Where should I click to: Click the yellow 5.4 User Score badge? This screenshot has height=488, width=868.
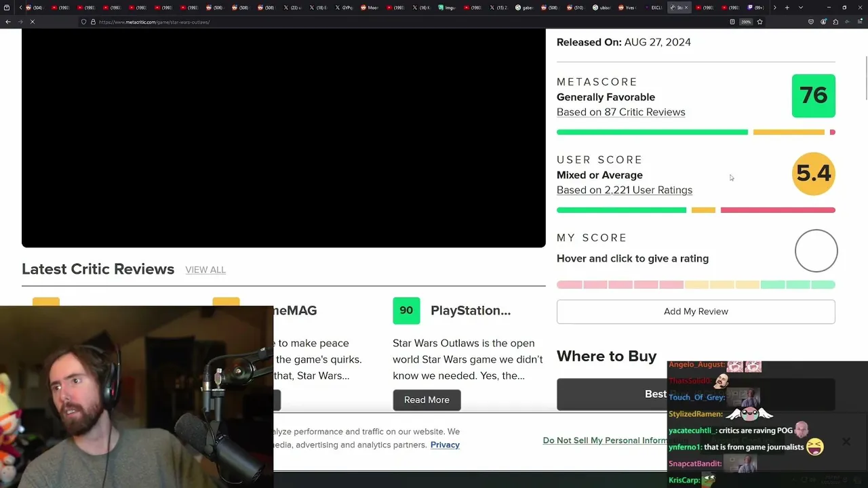click(x=814, y=174)
